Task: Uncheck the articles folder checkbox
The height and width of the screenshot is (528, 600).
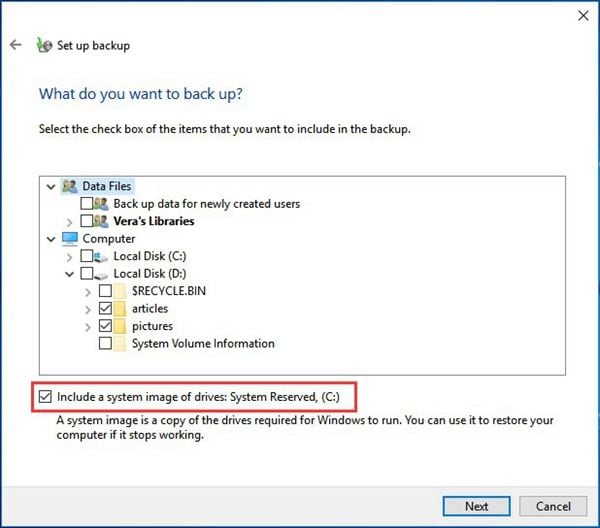Action: (x=105, y=308)
